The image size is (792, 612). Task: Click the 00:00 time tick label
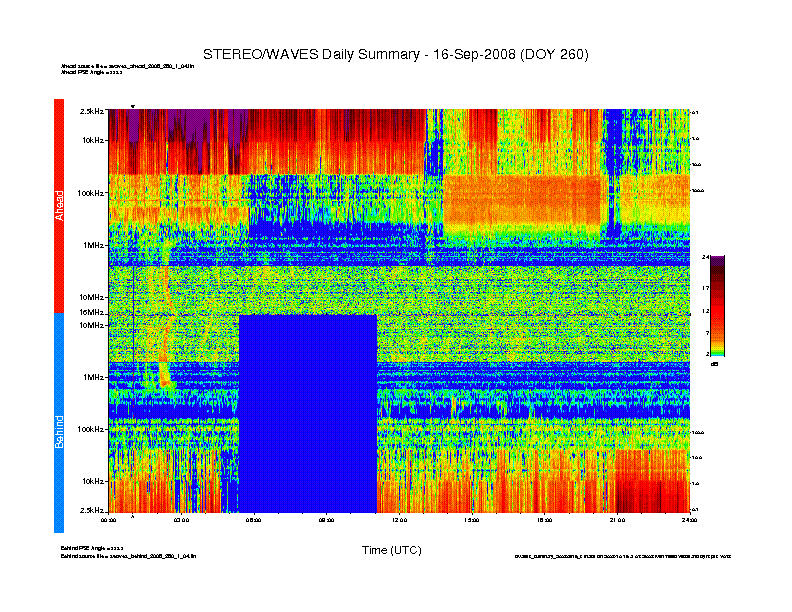[x=109, y=520]
